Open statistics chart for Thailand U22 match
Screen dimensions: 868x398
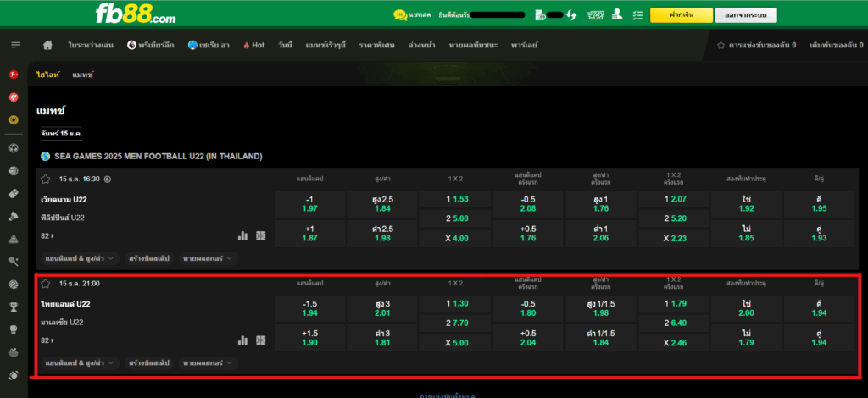tap(242, 340)
